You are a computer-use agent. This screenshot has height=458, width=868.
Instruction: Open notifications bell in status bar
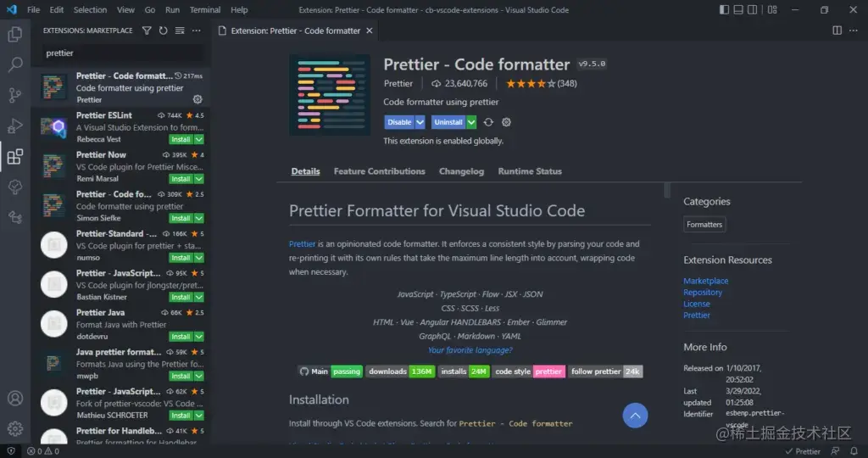coord(854,451)
